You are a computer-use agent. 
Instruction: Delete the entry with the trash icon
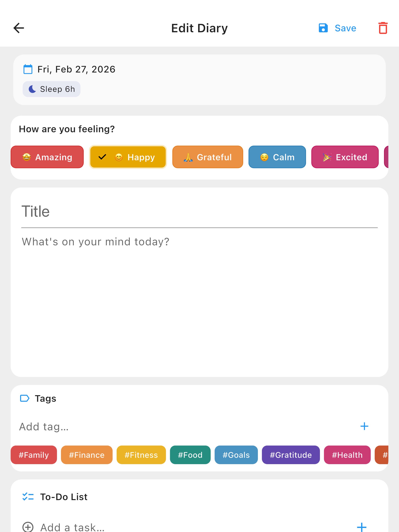pyautogui.click(x=383, y=28)
